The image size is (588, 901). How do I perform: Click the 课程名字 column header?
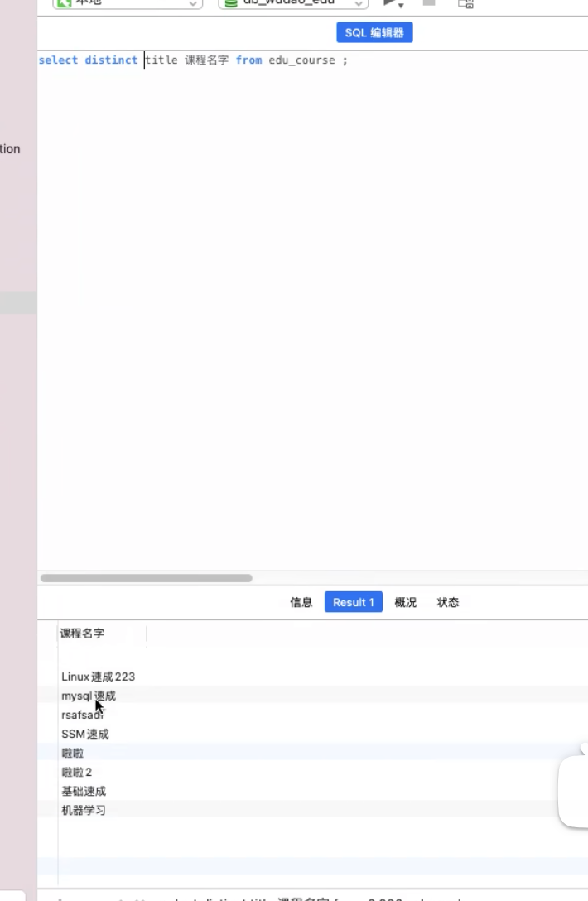coord(83,634)
